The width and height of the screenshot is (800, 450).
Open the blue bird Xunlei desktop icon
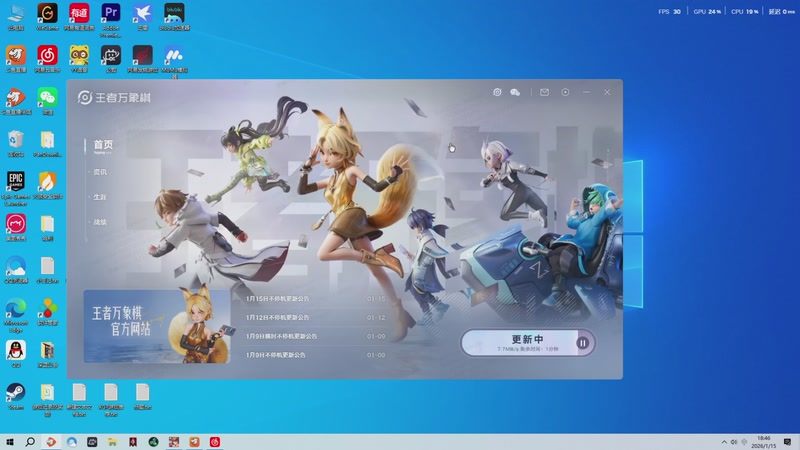tap(142, 17)
